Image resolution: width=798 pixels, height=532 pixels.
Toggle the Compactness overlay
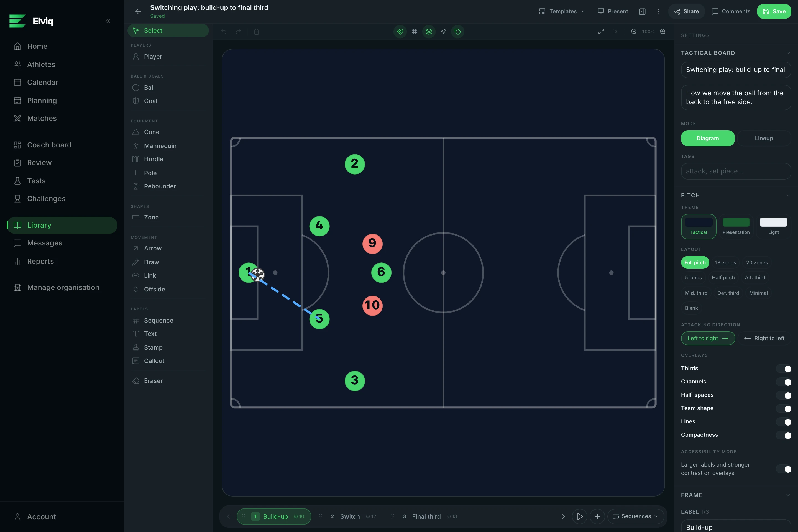(x=783, y=435)
